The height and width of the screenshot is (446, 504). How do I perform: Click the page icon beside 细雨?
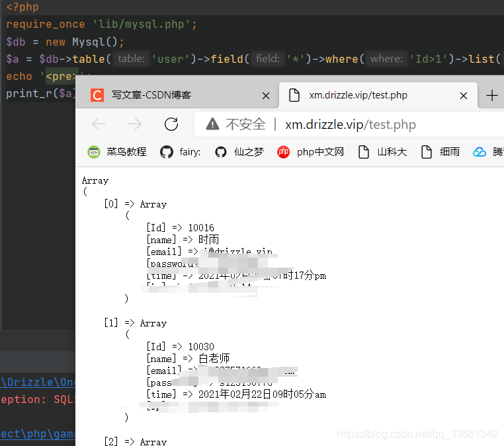(427, 152)
